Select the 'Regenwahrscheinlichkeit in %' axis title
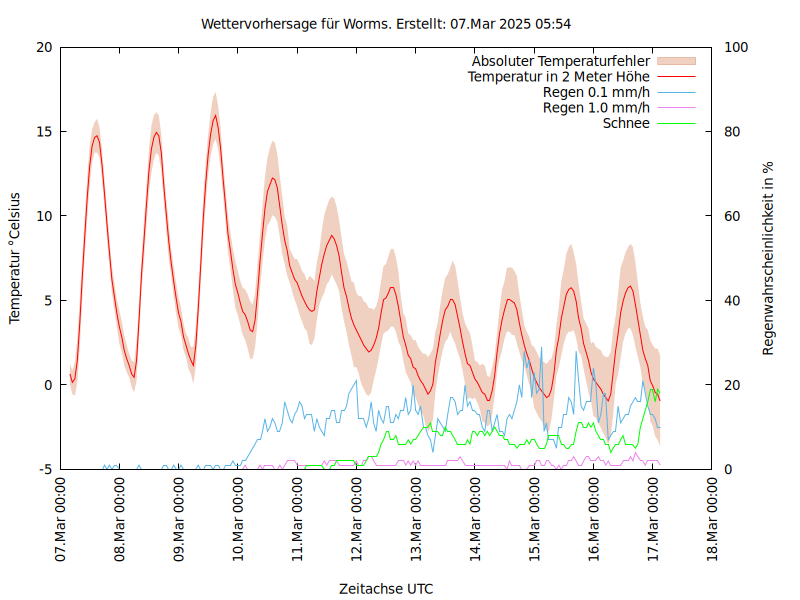The width and height of the screenshot is (800, 600). (768, 258)
